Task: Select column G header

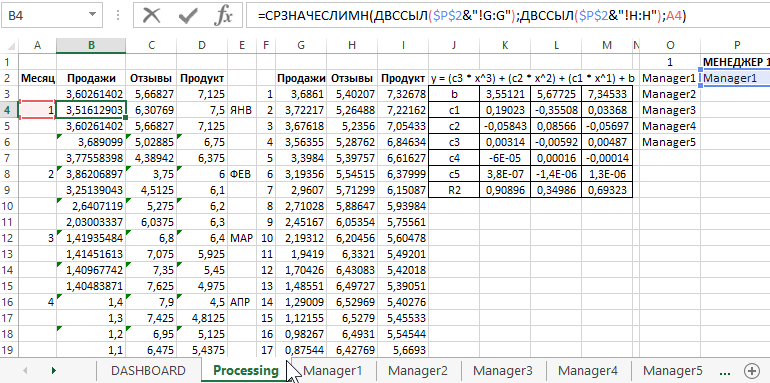Action: point(301,45)
